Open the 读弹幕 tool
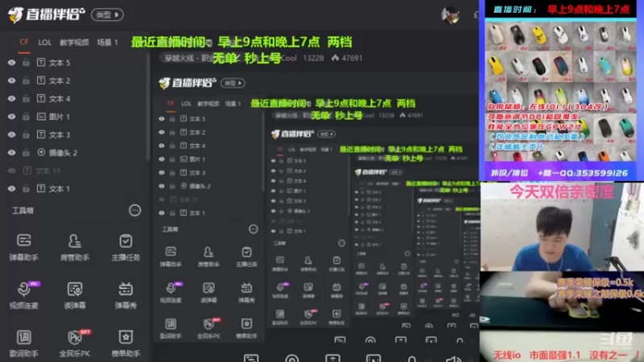The height and width of the screenshot is (362, 644). pyautogui.click(x=74, y=295)
